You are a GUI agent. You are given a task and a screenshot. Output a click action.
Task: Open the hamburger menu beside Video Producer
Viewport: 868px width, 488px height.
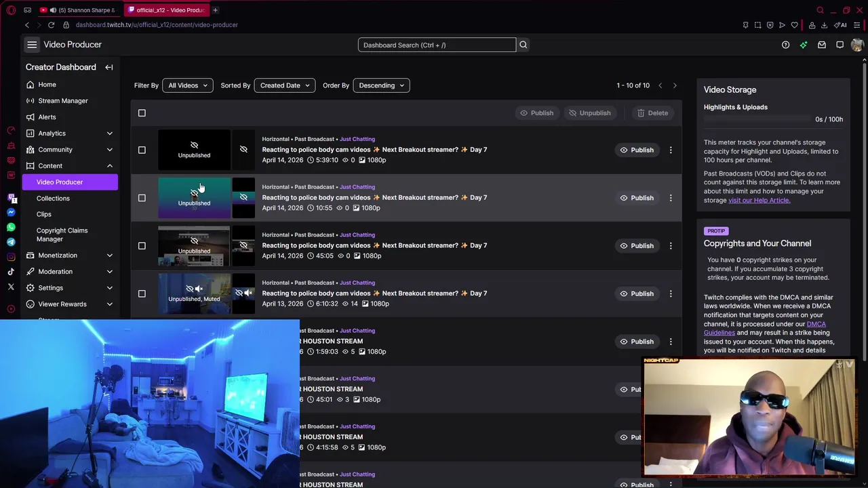(x=32, y=45)
